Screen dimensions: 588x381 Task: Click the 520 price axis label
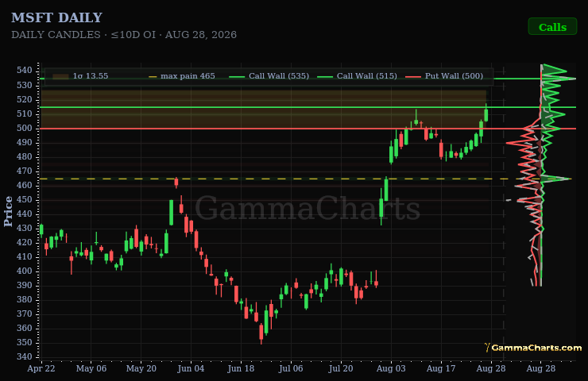tap(25, 100)
